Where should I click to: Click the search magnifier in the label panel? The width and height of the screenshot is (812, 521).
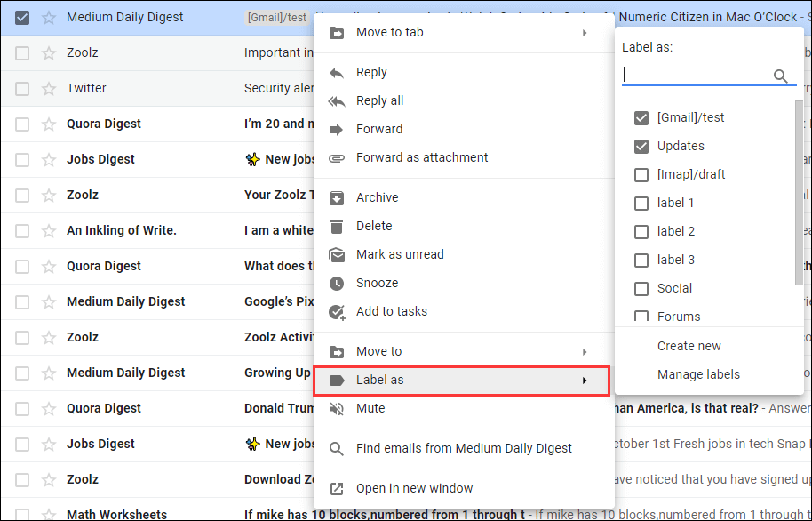tap(781, 76)
